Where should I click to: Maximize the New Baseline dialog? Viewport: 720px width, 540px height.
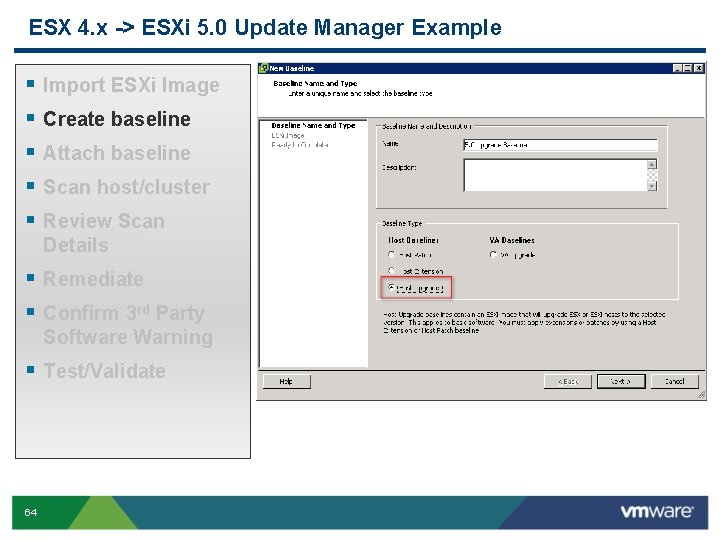(x=687, y=68)
